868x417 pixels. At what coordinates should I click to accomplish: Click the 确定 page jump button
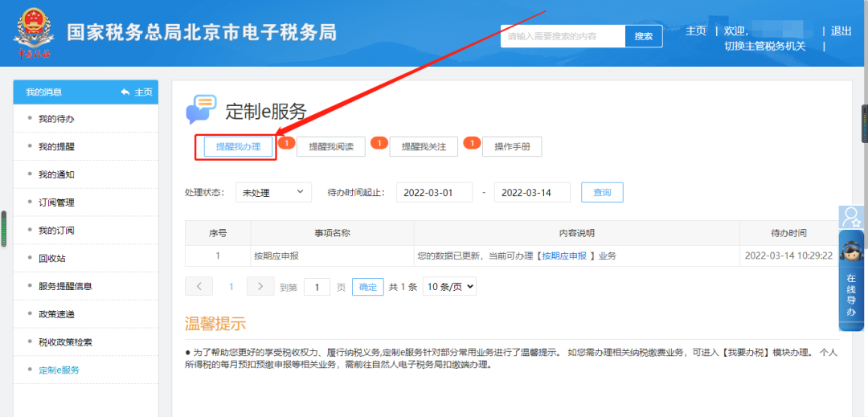pos(368,287)
